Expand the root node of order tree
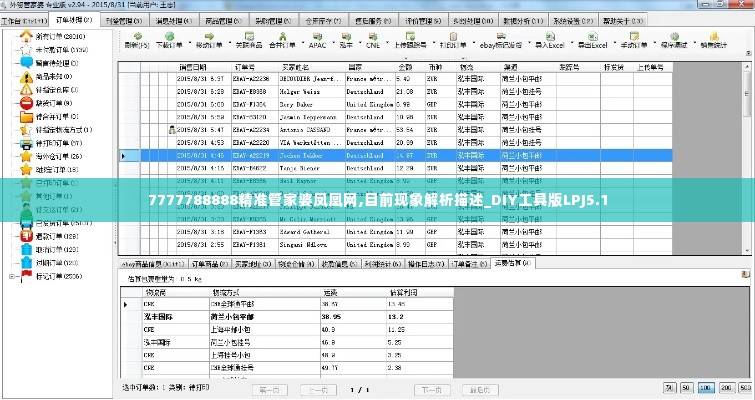This screenshot has height=400, width=755. tap(12, 34)
